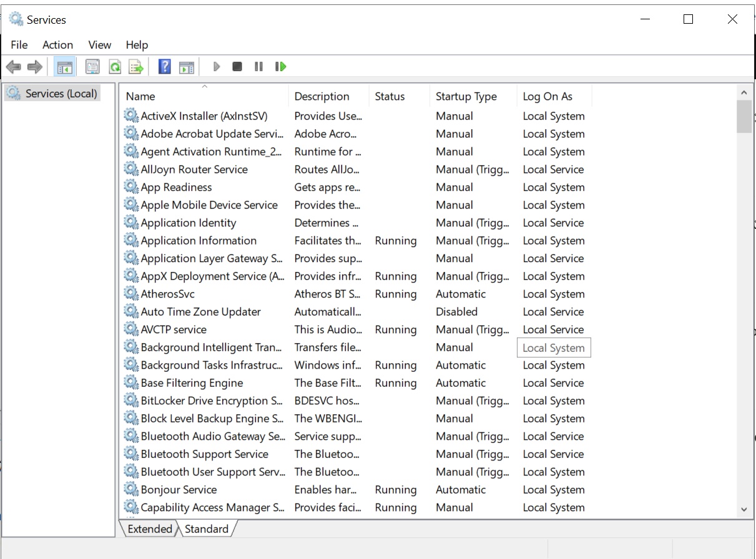The image size is (756, 559).
Task: Click the Refresh toolbar icon
Action: coord(115,66)
